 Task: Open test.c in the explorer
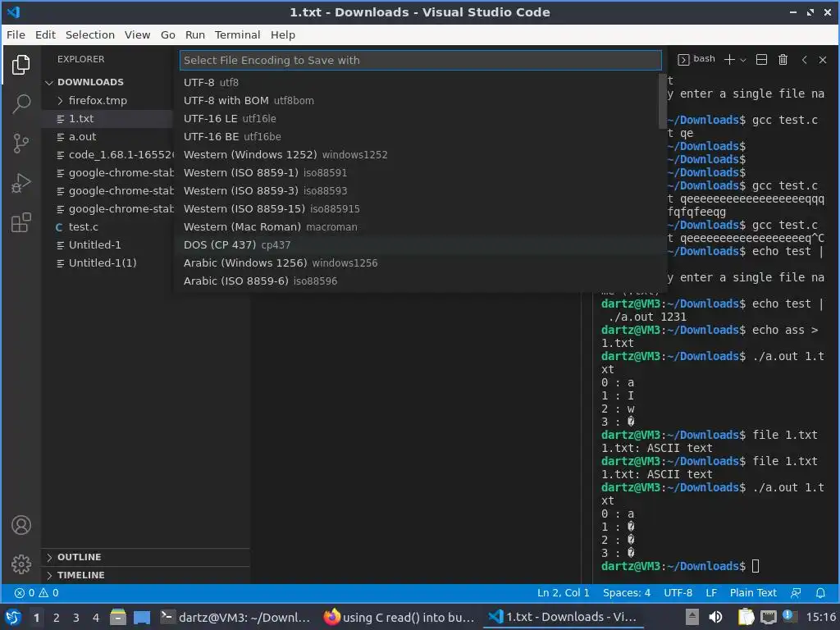tap(83, 227)
